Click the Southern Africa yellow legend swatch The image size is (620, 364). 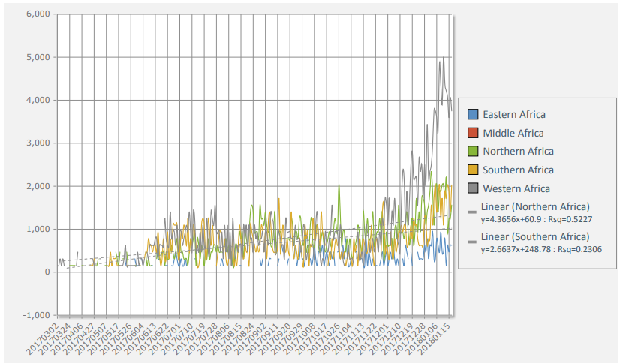(x=473, y=170)
